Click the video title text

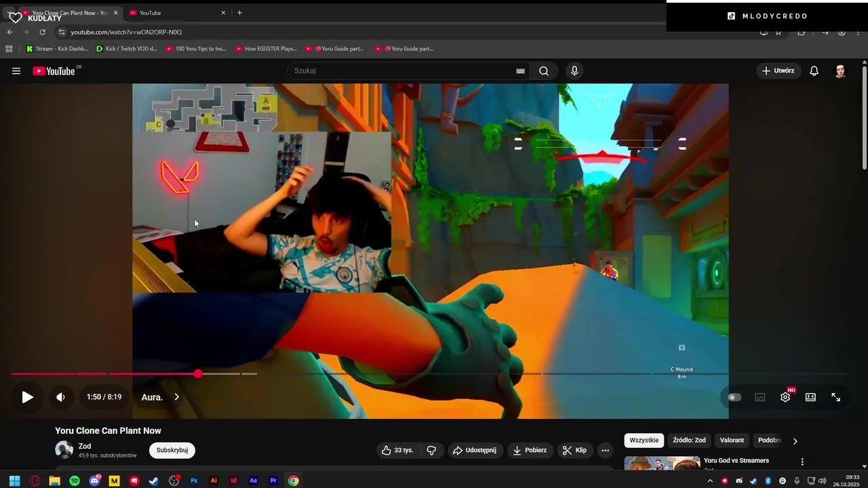[108, 430]
